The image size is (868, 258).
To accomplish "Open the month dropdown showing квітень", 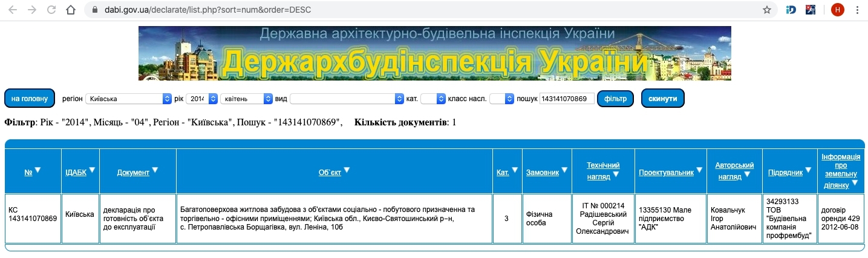I will click(247, 99).
